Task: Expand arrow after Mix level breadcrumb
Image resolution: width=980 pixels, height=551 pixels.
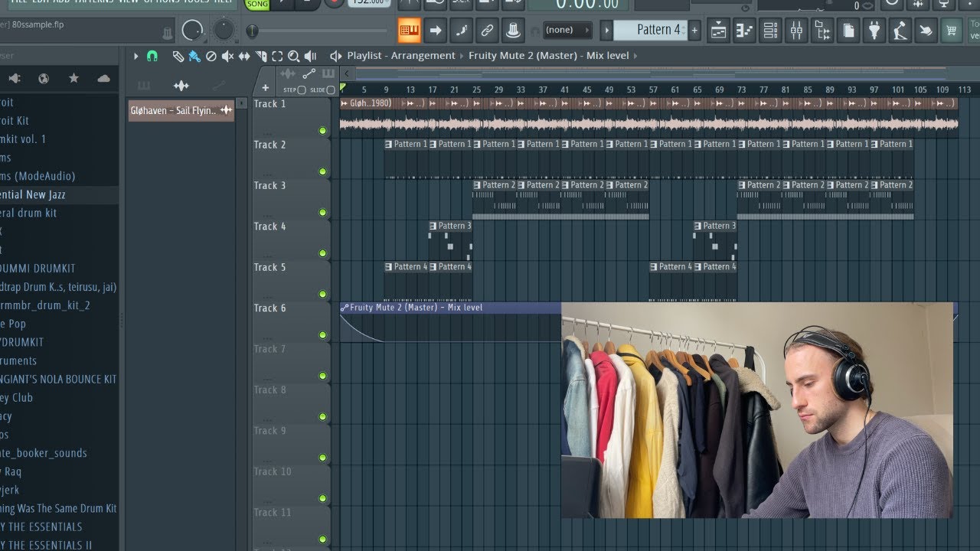Action: (x=635, y=56)
